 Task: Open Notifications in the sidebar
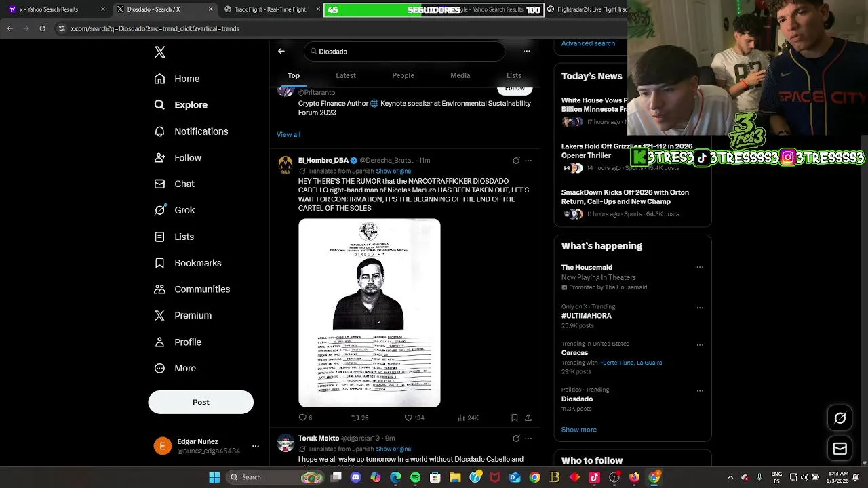click(x=191, y=131)
